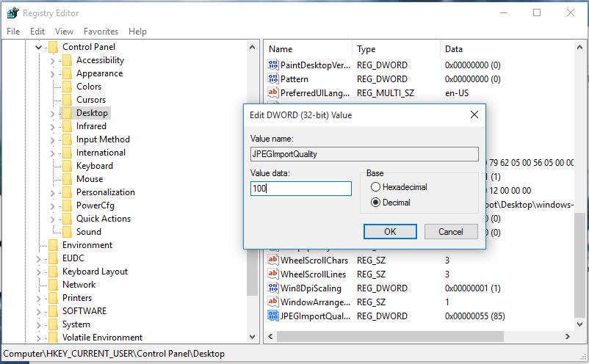
Task: Close the Edit DWORD dialog with X
Action: 474,114
